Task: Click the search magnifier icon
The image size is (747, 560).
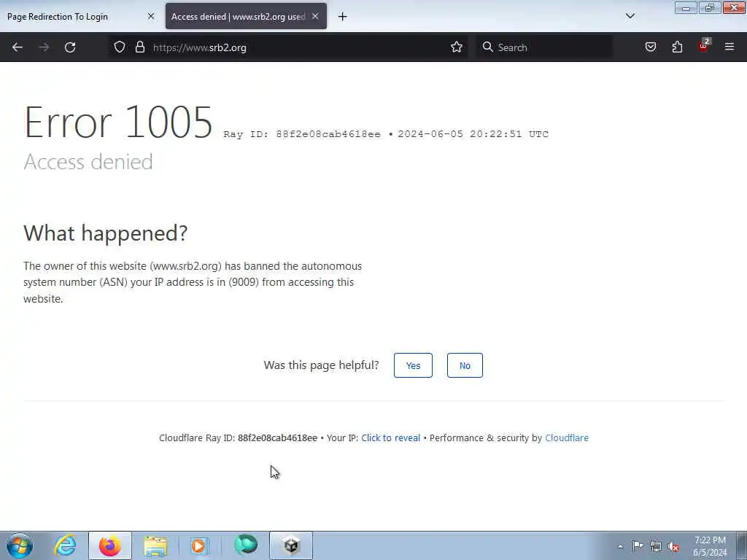Action: 487,47
